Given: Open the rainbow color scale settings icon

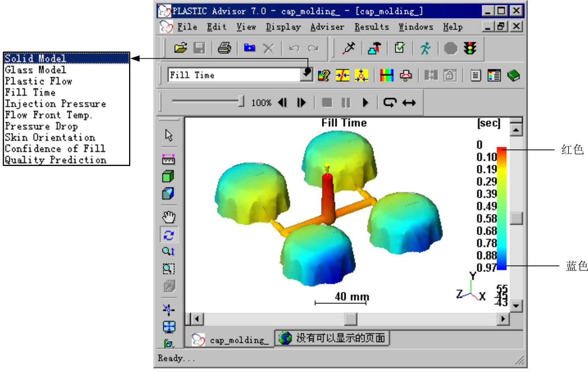Looking at the screenshot, I should tap(387, 76).
